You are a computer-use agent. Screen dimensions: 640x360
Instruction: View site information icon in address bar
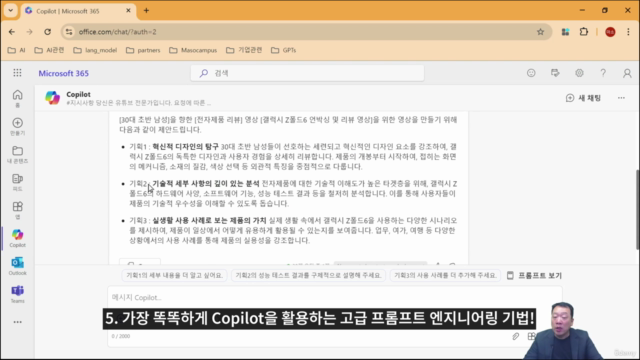pos(69,32)
